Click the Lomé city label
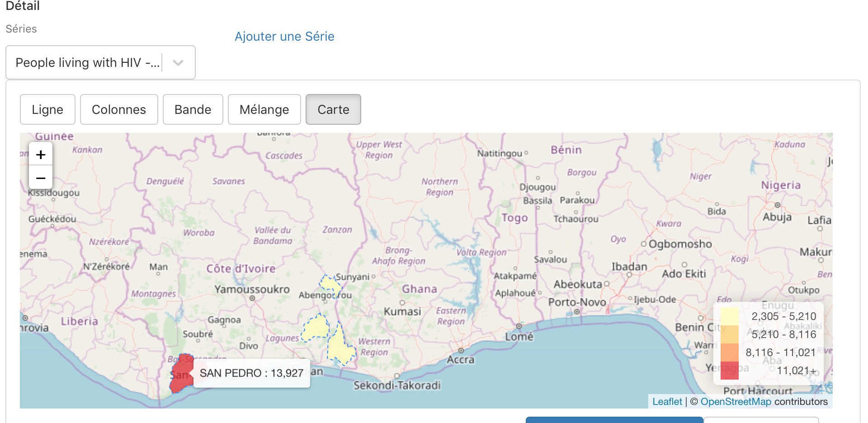 tap(519, 336)
